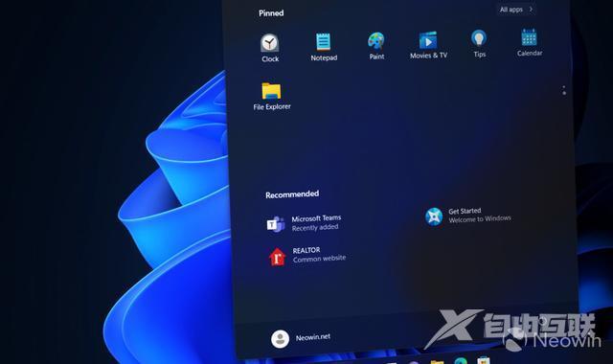
Task: Click the Pinned section heading
Action: [x=271, y=12]
